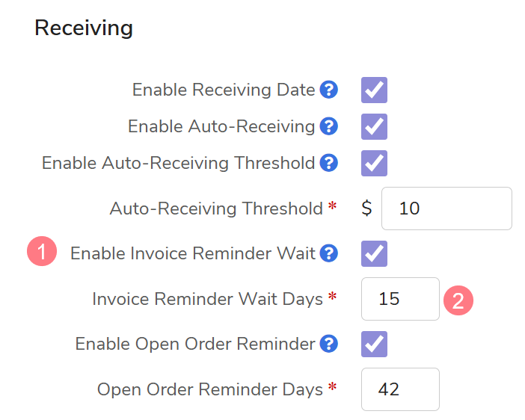Toggle the Enable Auto-Receiving checkbox
Screen dimensions: 525x420
(374, 126)
